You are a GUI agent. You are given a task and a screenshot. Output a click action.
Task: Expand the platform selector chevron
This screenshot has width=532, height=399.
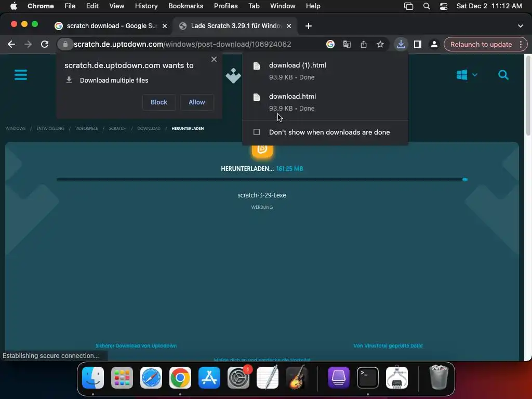475,75
